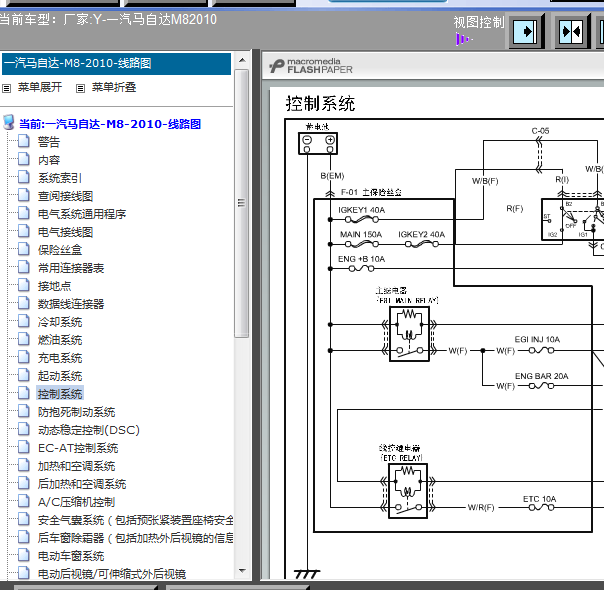
Task: Select the highlighted 控制系统 item
Action: point(60,394)
